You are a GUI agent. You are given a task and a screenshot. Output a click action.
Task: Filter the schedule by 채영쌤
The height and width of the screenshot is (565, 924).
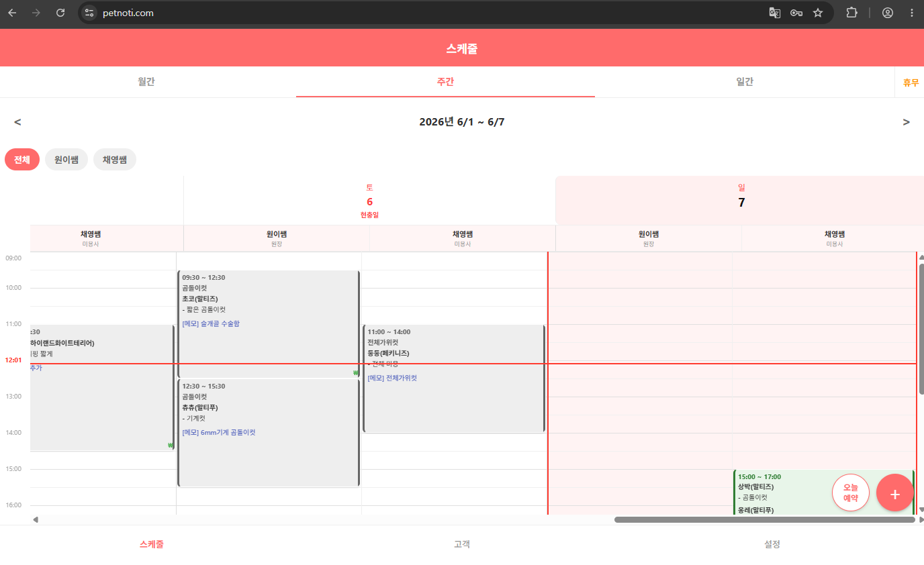[115, 160]
